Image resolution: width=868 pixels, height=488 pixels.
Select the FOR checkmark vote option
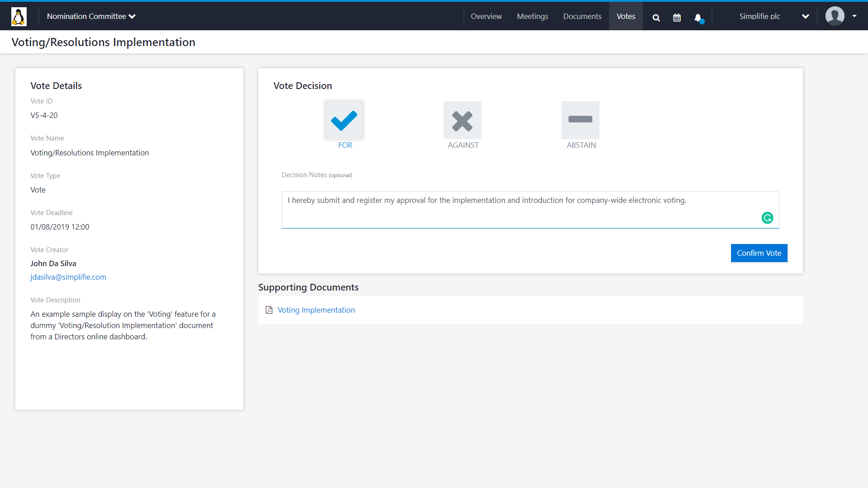click(344, 120)
